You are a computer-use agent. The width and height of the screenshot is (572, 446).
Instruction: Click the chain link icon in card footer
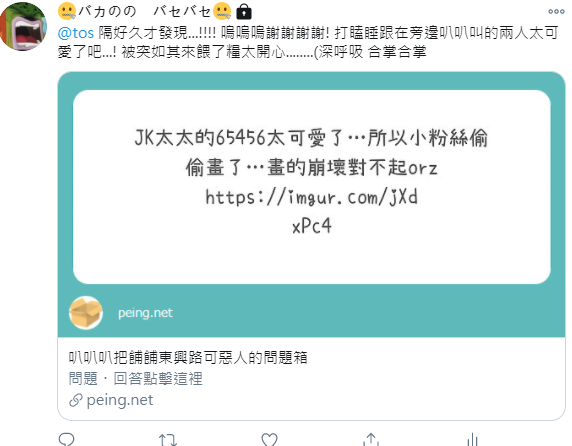pyautogui.click(x=76, y=400)
